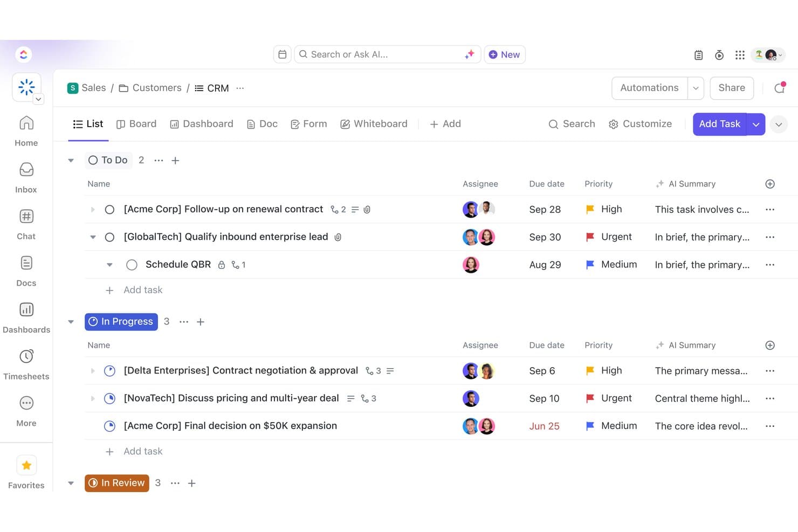Collapse the To Do group
Viewport: 798px width, 532px height.
71,161
